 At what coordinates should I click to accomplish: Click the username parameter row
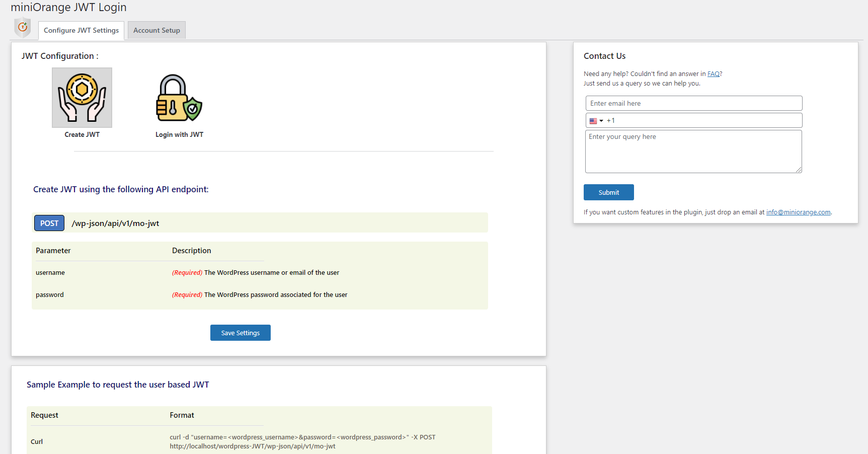pos(260,273)
